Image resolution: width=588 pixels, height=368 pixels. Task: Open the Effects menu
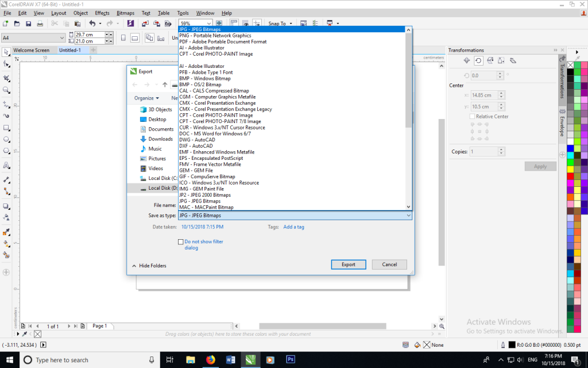(102, 13)
